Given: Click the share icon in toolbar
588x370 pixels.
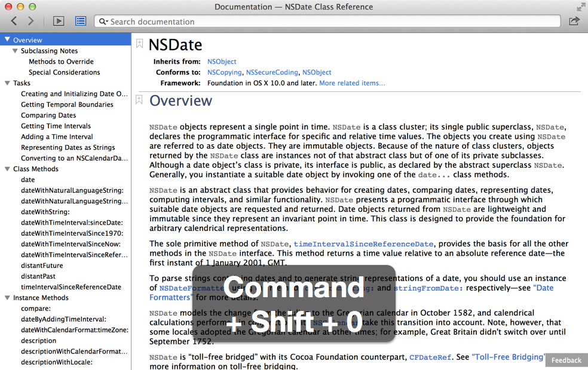Looking at the screenshot, I should (574, 21).
